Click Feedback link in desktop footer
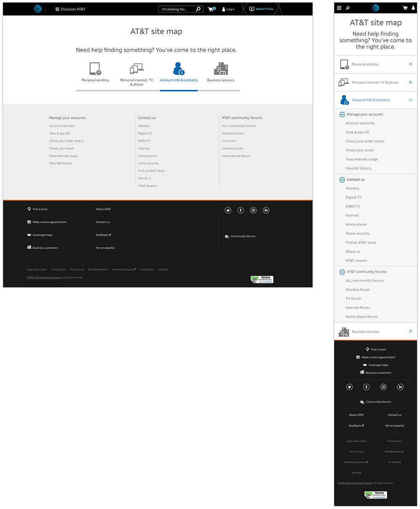This screenshot has height=509, width=420. click(x=103, y=235)
